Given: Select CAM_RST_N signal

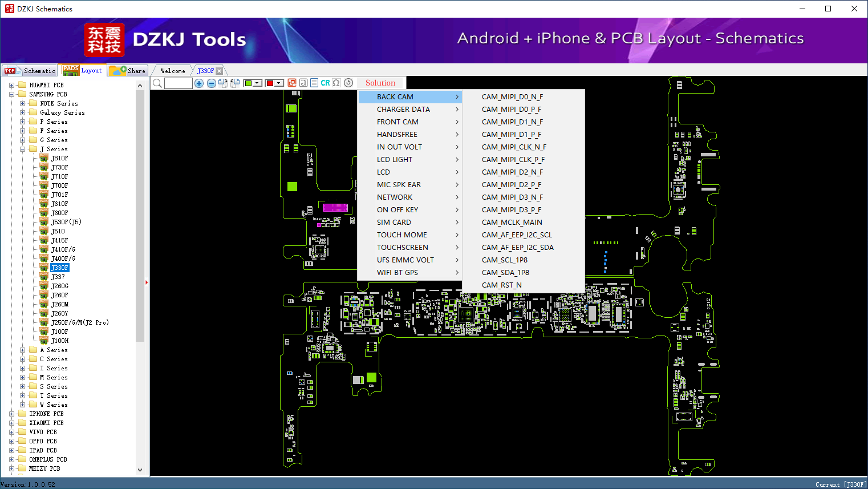Looking at the screenshot, I should coord(524,285).
